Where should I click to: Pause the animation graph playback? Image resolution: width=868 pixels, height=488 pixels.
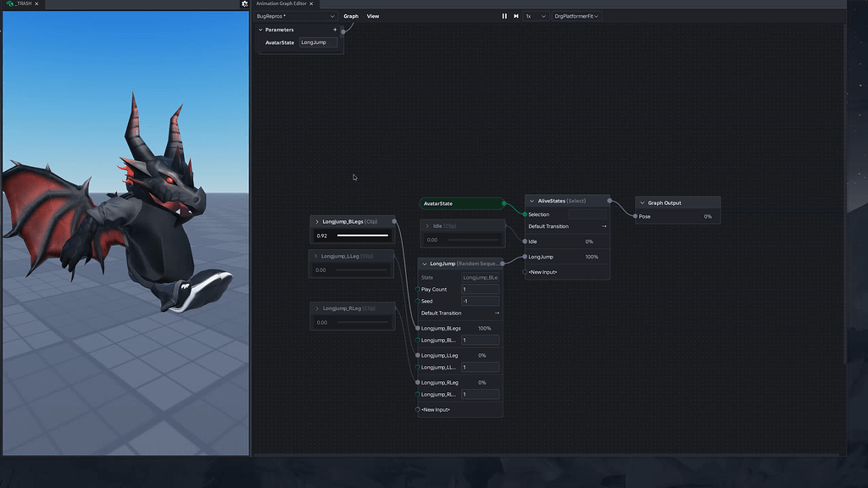[x=504, y=16]
